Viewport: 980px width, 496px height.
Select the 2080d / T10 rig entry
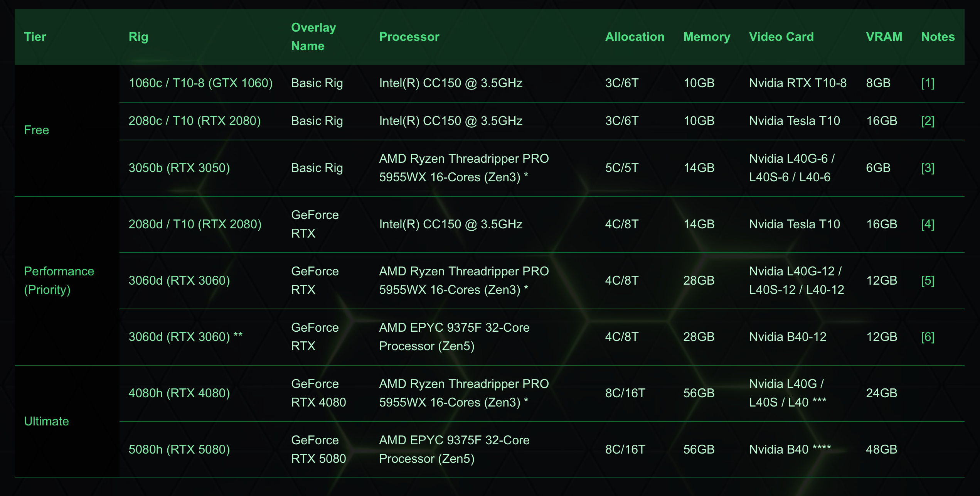tap(195, 224)
